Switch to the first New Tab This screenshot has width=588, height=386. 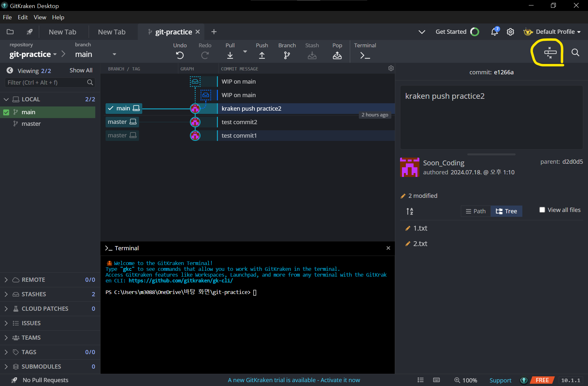[62, 32]
